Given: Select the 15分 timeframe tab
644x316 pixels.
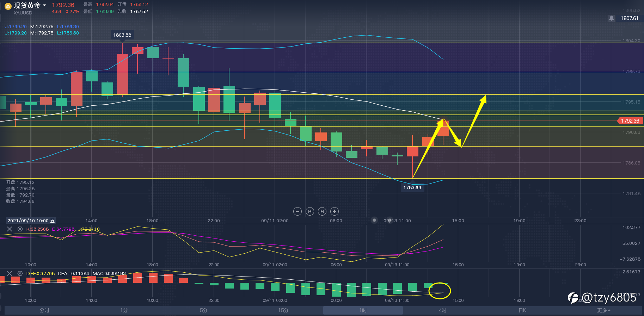Looking at the screenshot, I should click(x=283, y=310).
